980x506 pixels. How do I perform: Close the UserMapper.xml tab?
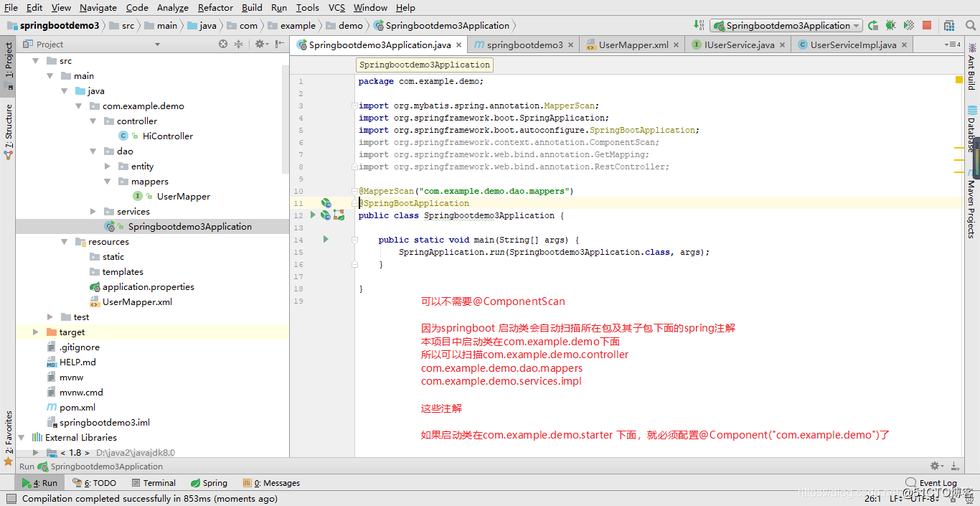click(x=677, y=44)
